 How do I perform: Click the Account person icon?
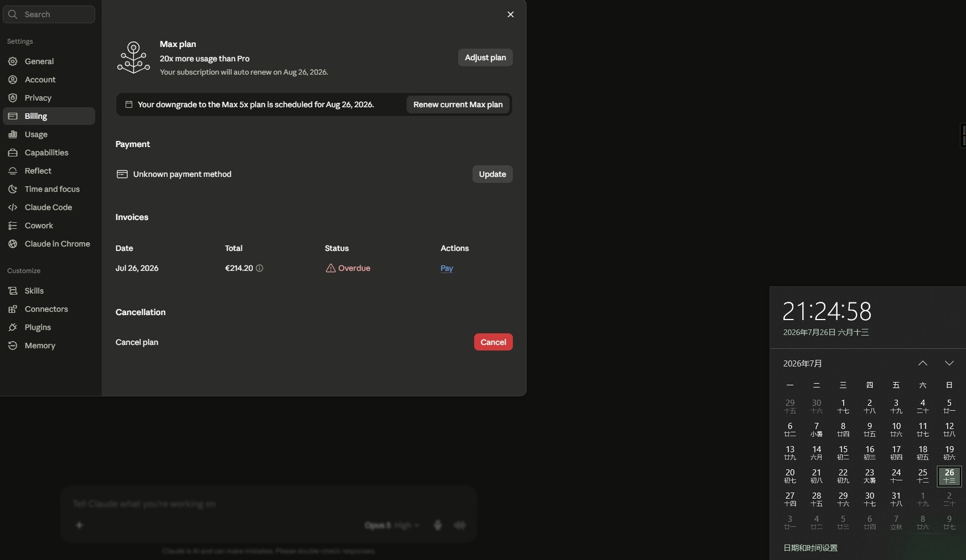pyautogui.click(x=13, y=80)
